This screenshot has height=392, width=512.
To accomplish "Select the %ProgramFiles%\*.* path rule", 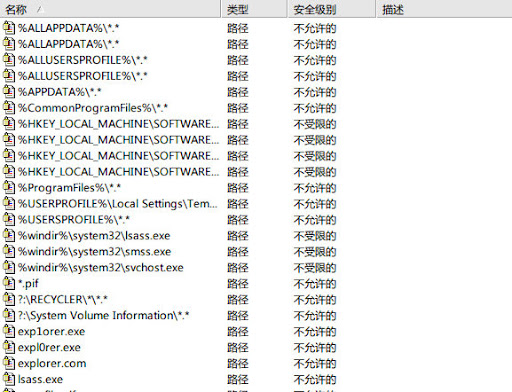I will 69,188.
